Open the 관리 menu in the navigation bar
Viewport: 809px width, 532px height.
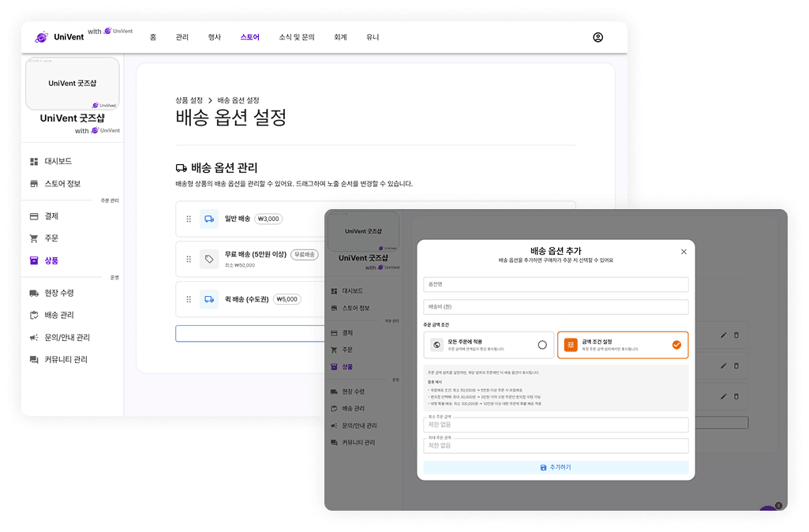(x=182, y=36)
